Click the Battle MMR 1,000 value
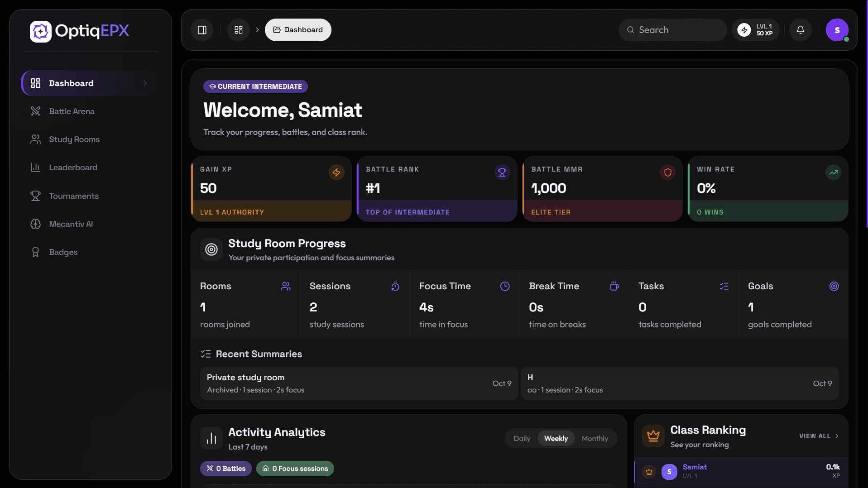Screen dimensions: 868x488 (x=548, y=188)
